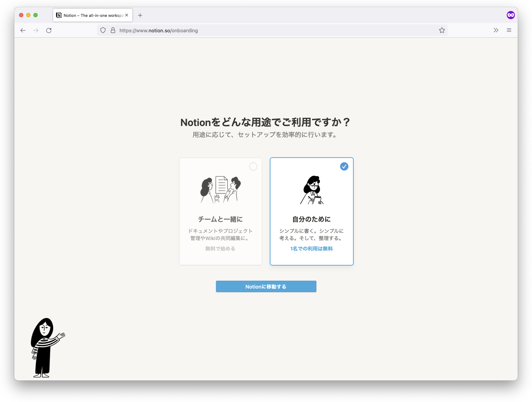Click the purple extension icon in toolbar
The height and width of the screenshot is (402, 532).
(x=510, y=15)
